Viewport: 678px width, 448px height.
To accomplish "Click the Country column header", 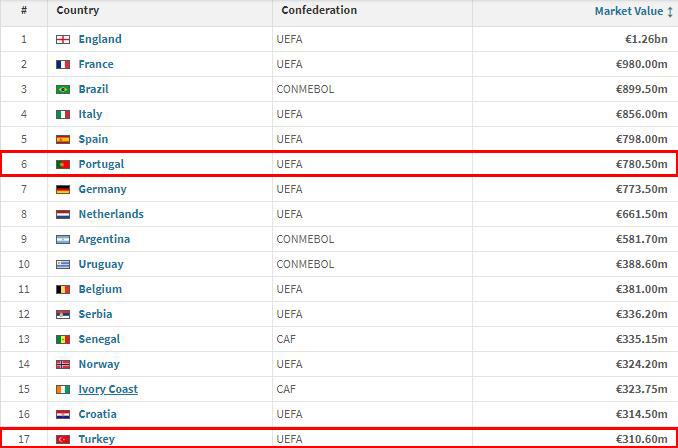I will tap(77, 11).
